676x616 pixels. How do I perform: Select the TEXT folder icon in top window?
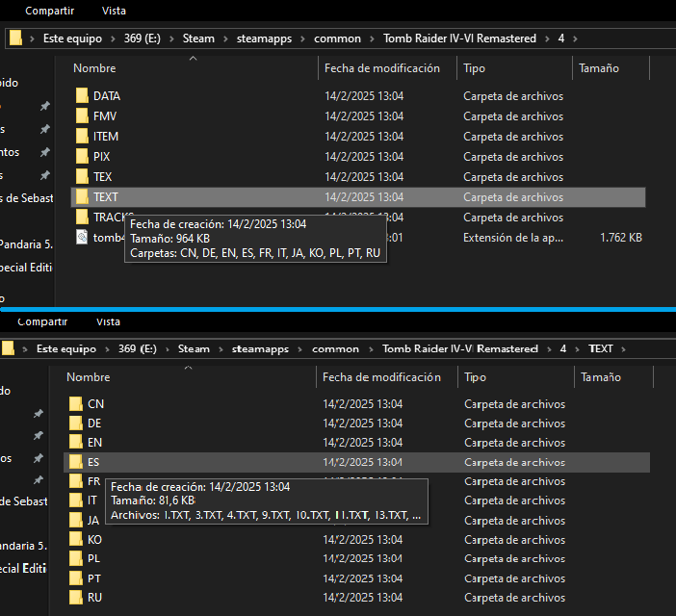point(82,197)
